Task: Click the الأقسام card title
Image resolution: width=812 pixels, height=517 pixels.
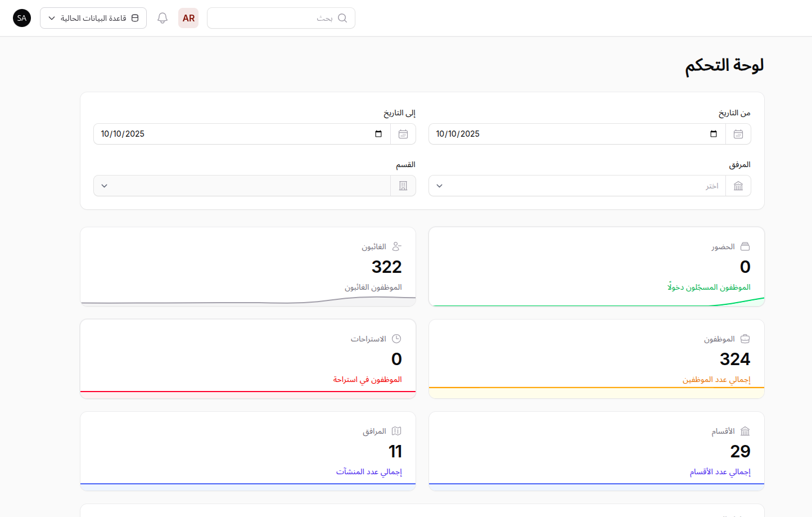Action: [723, 431]
